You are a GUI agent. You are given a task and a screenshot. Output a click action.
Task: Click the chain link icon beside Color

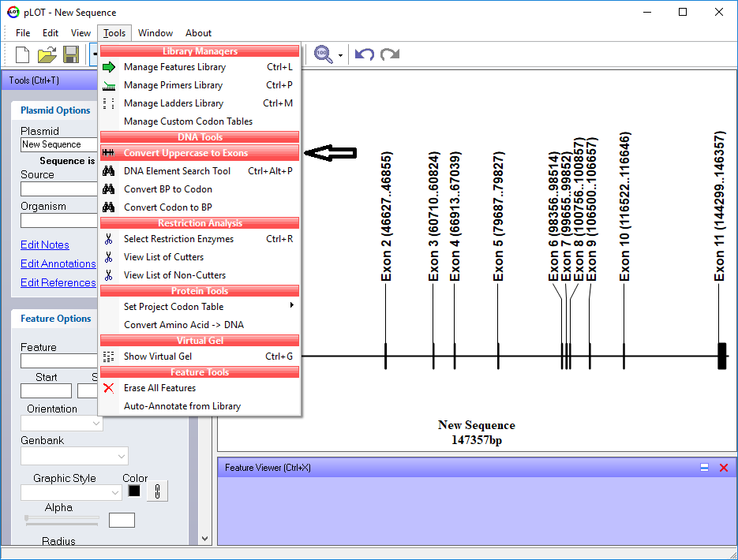coord(157,491)
